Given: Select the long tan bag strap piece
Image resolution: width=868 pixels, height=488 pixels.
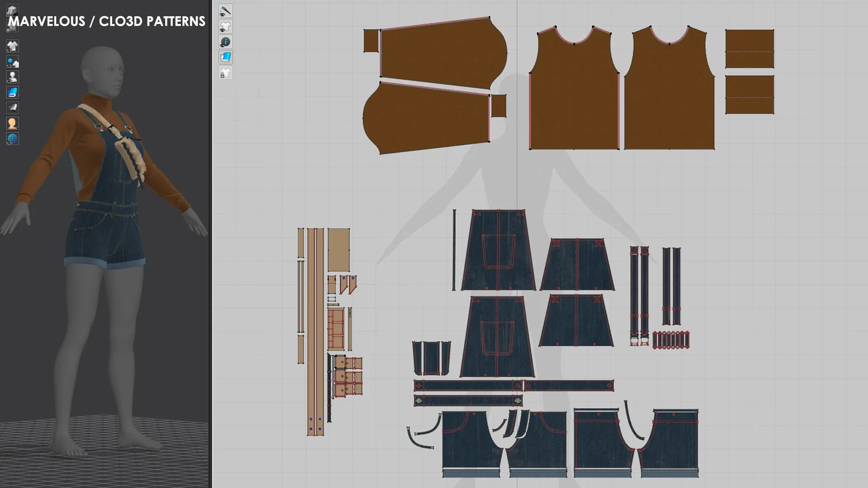Looking at the screenshot, I should tap(316, 332).
